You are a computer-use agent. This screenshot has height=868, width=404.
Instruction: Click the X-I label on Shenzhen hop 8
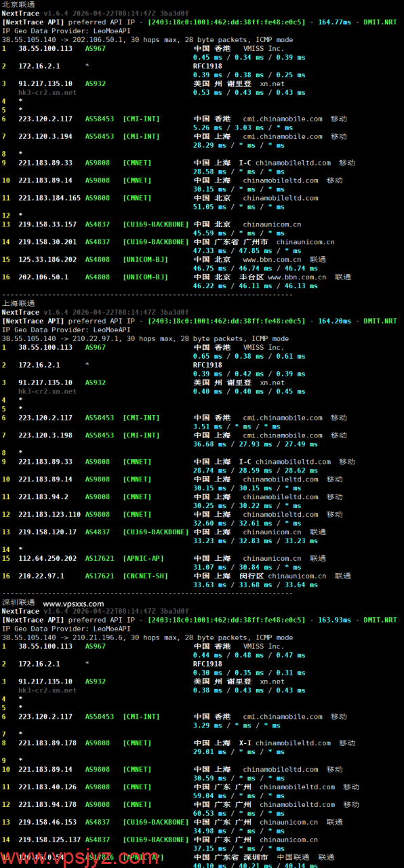click(x=245, y=743)
